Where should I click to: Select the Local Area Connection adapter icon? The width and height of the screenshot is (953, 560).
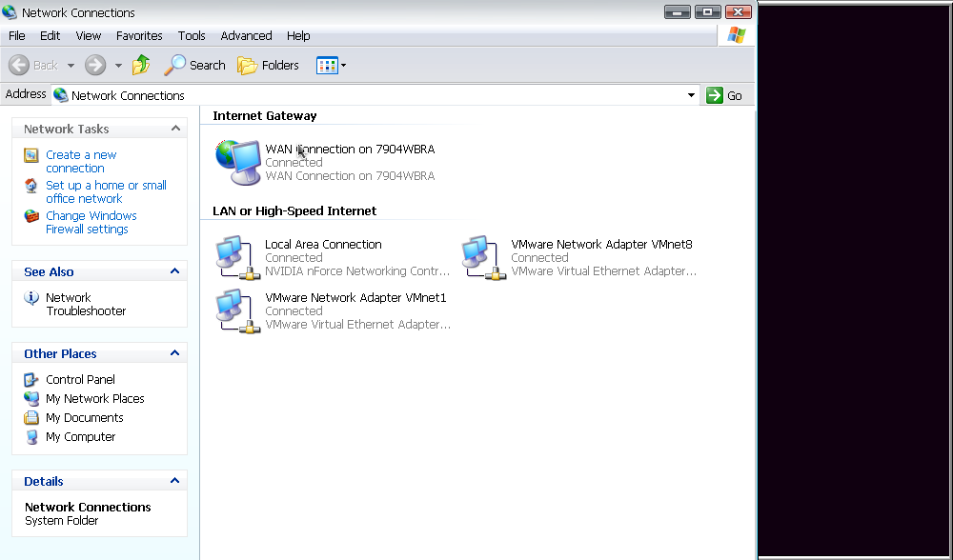[237, 257]
